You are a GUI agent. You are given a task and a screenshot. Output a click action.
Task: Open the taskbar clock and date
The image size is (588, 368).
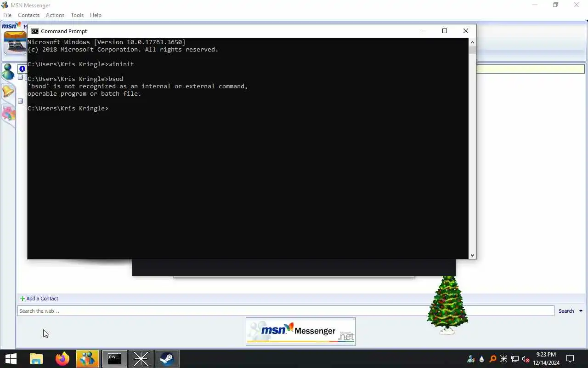coord(546,359)
